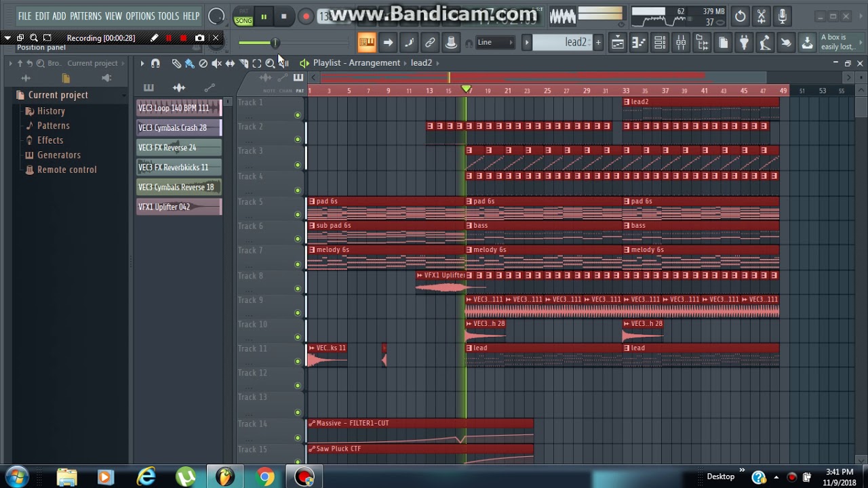Open the Line snap dropdown
Image resolution: width=868 pixels, height=488 pixels.
[x=495, y=43]
